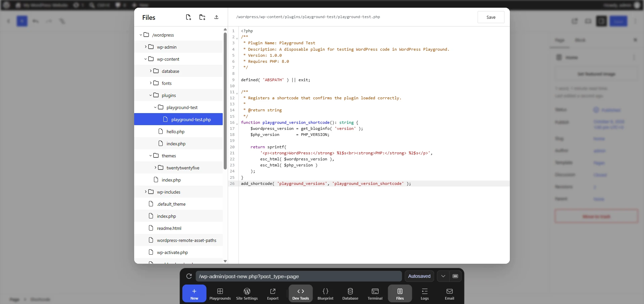Click the preview device icon in background editor
This screenshot has width=644, height=304.
(x=588, y=21)
